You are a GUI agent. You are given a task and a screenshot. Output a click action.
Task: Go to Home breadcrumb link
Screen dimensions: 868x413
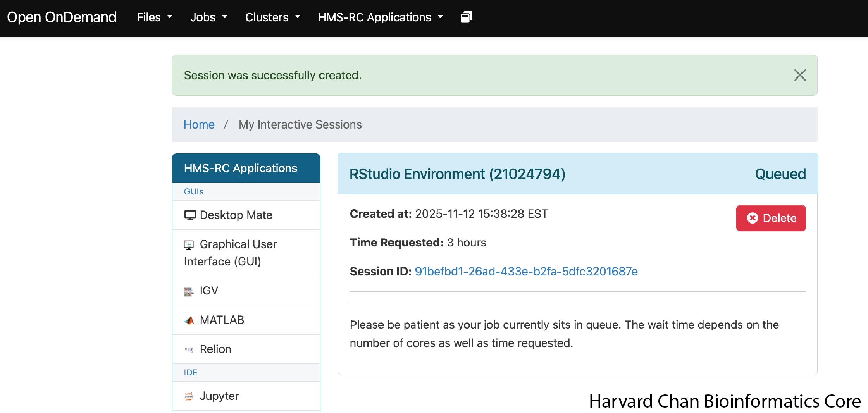199,125
